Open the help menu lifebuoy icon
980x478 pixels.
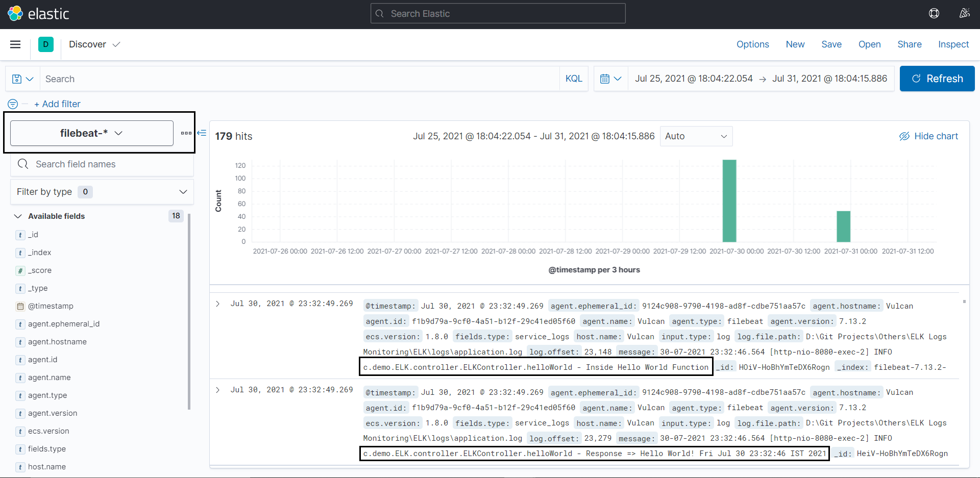coord(934,14)
